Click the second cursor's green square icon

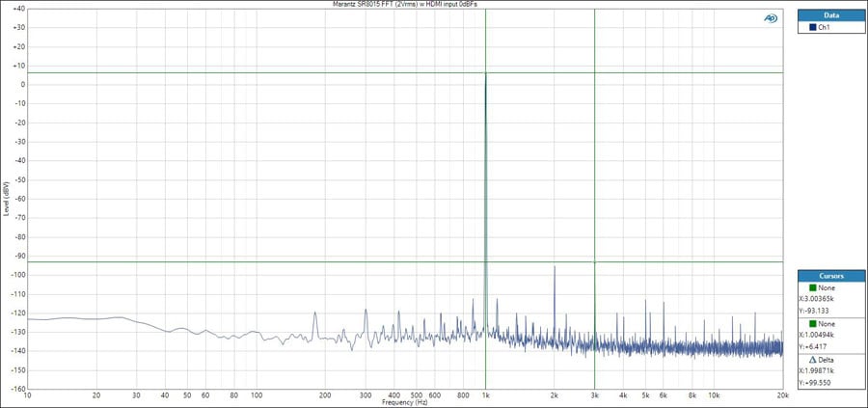(812, 324)
